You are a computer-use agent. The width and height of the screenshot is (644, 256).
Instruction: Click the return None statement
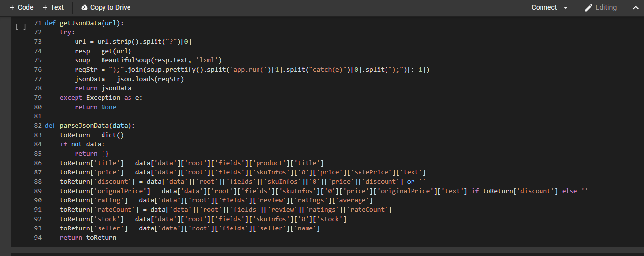click(95, 107)
